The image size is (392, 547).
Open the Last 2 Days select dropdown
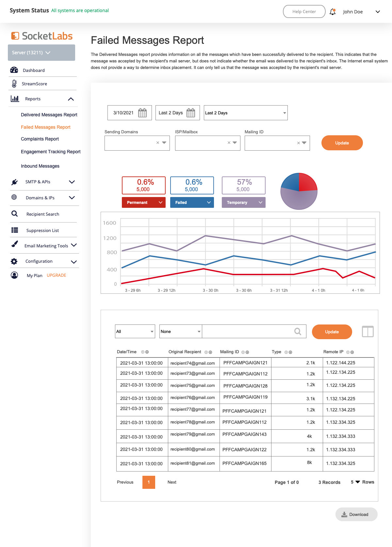click(246, 113)
